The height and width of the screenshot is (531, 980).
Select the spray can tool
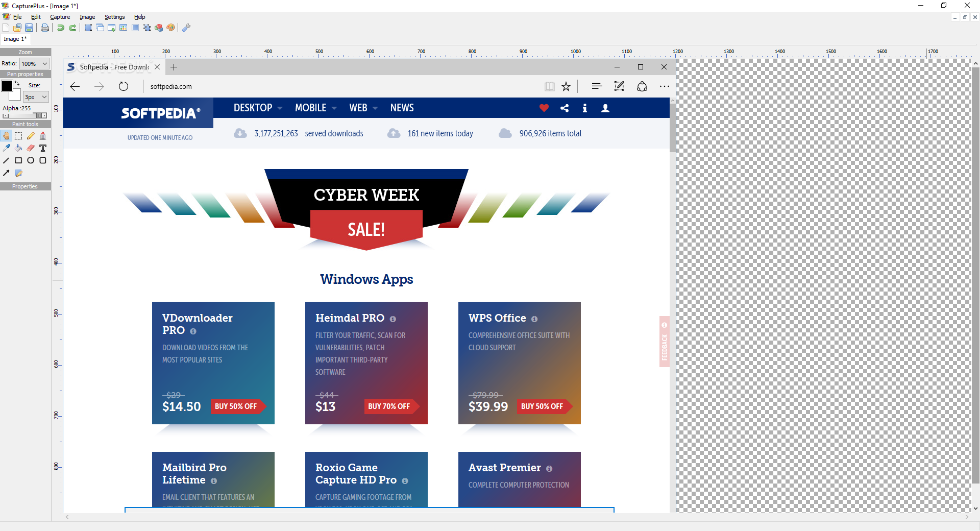(43, 136)
